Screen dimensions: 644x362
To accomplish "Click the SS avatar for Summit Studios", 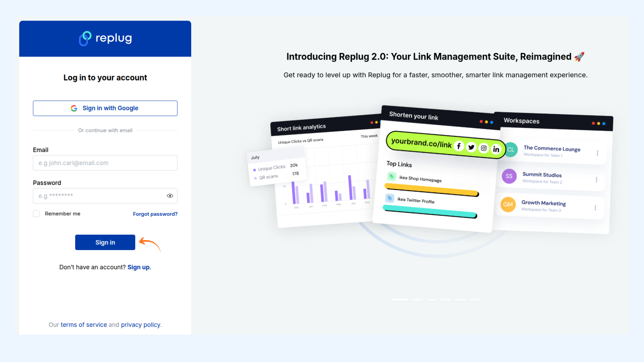I will 509,176.
